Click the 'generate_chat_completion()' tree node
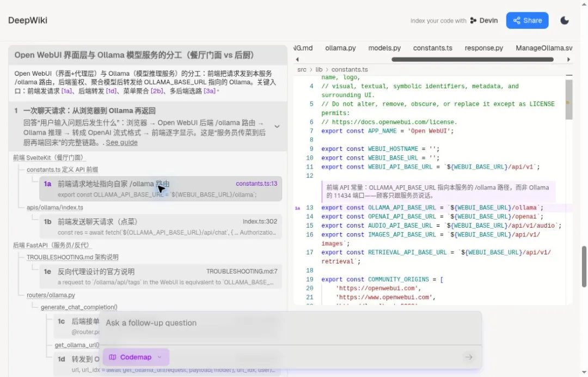Screen dimensions: 588x377 [x=79, y=307]
